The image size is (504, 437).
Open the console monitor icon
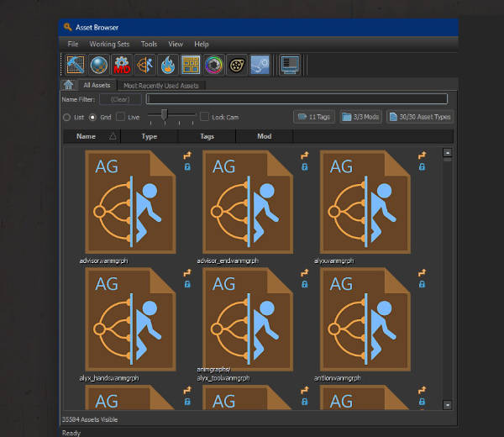(290, 65)
